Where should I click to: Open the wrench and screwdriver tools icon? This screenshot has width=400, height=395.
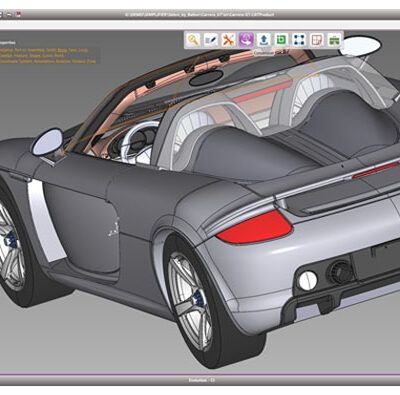[229, 40]
